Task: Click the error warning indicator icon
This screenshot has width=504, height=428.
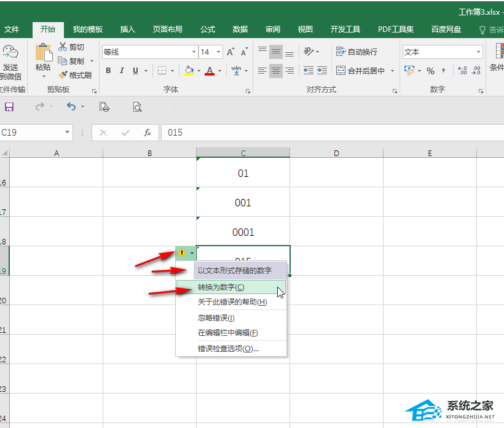Action: (181, 252)
